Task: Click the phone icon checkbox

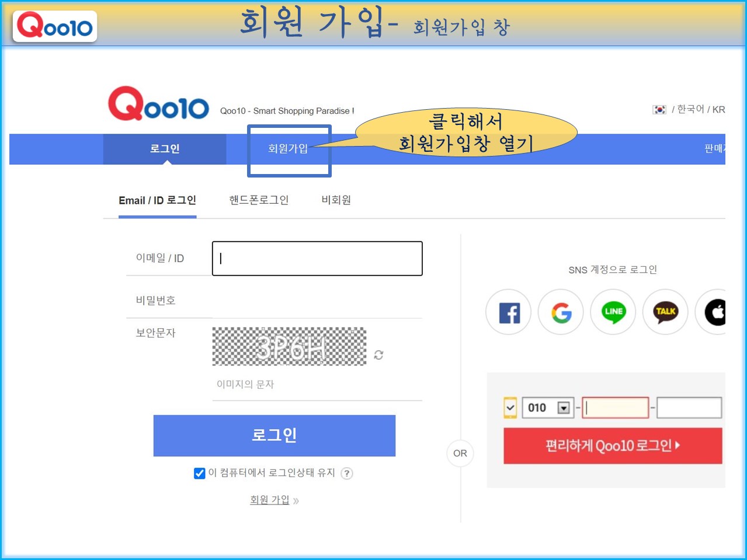Action: click(510, 408)
